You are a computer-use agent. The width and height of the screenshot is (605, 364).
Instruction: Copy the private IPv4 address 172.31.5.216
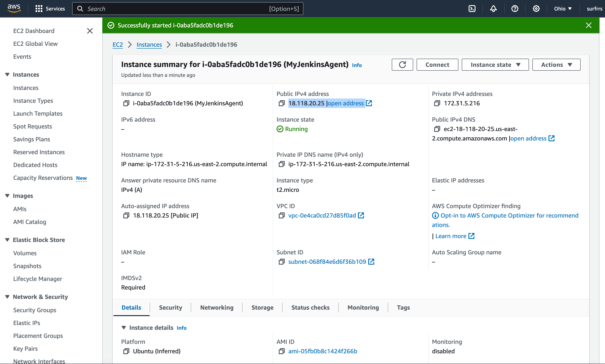click(x=437, y=103)
